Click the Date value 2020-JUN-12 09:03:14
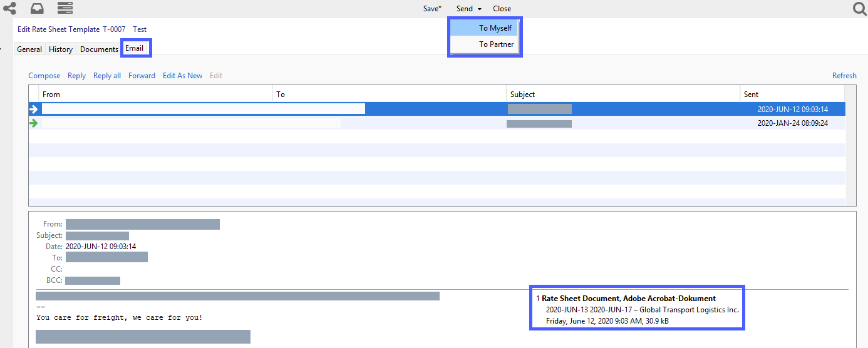Screen dimensions: 868x348 (x=101, y=247)
